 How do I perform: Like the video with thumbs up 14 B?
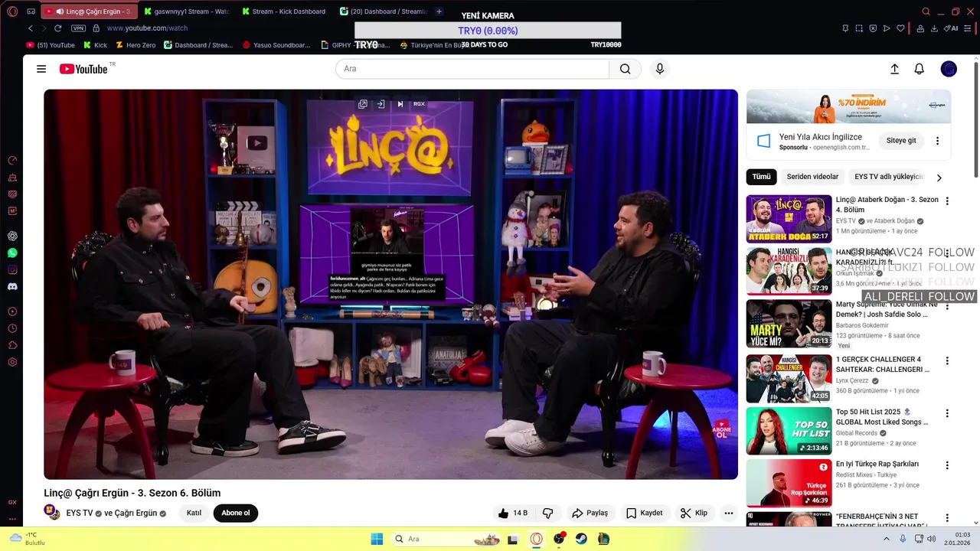(513, 513)
